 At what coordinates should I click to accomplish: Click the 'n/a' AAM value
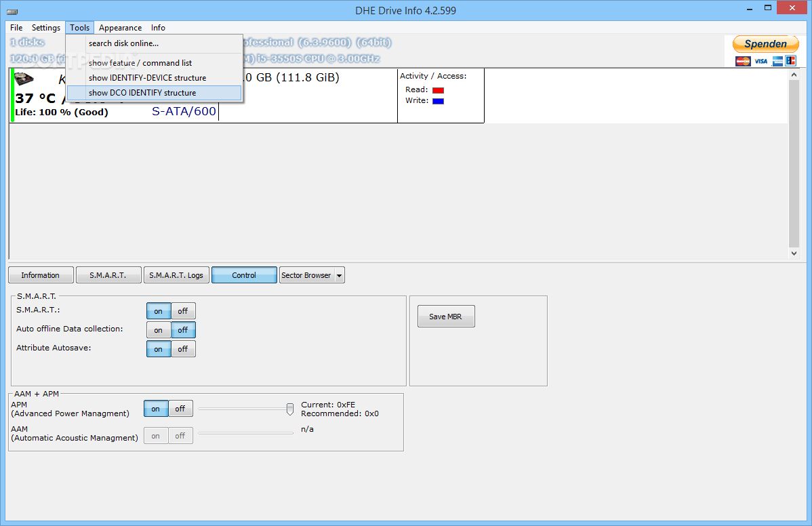307,429
